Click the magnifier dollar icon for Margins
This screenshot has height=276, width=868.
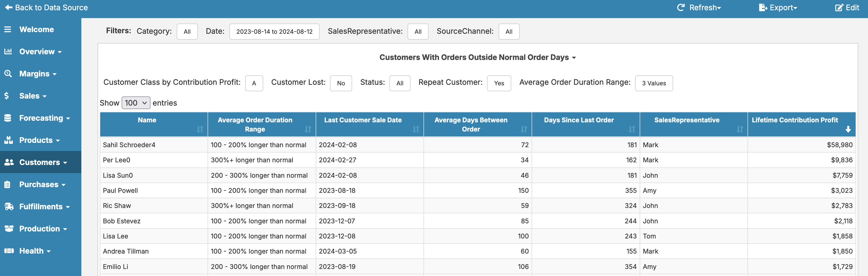click(x=8, y=74)
